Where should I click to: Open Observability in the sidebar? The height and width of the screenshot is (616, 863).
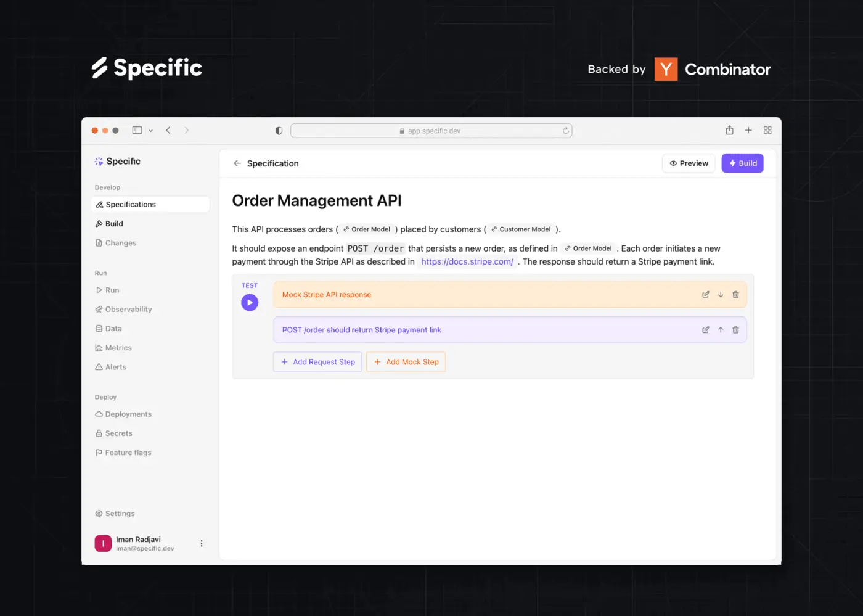[x=128, y=310]
